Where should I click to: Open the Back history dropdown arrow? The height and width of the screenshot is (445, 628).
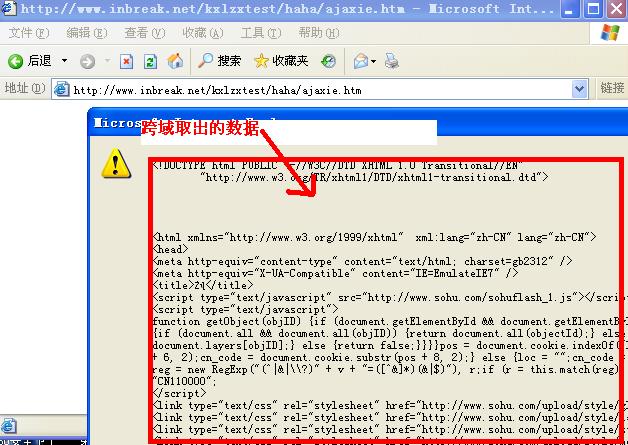(64, 61)
